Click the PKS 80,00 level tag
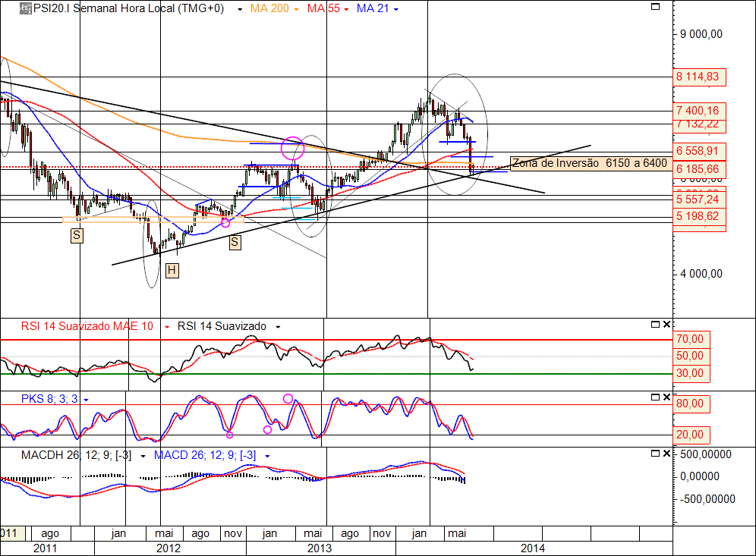This screenshot has width=756, height=556. point(691,404)
